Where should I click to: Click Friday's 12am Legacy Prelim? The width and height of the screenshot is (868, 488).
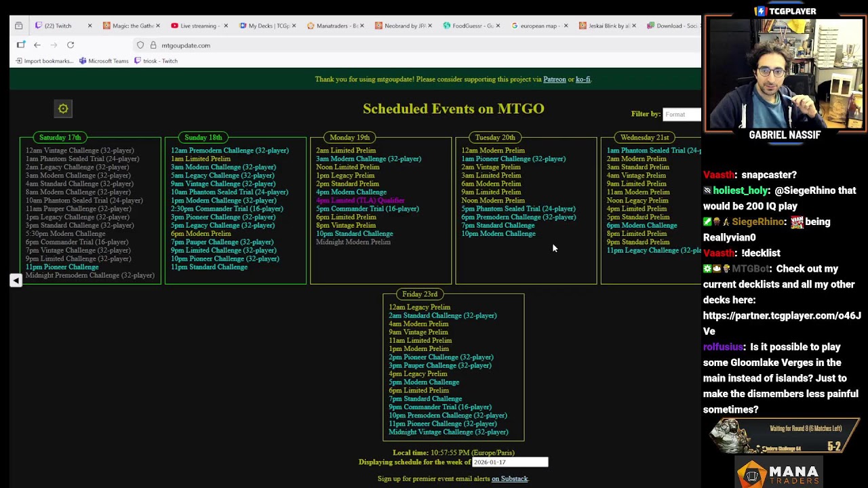pos(419,307)
